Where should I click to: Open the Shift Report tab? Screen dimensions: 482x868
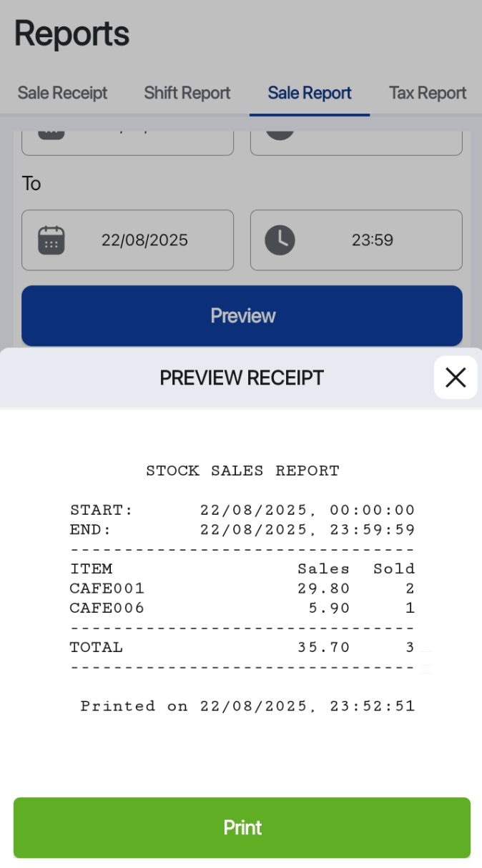187,93
